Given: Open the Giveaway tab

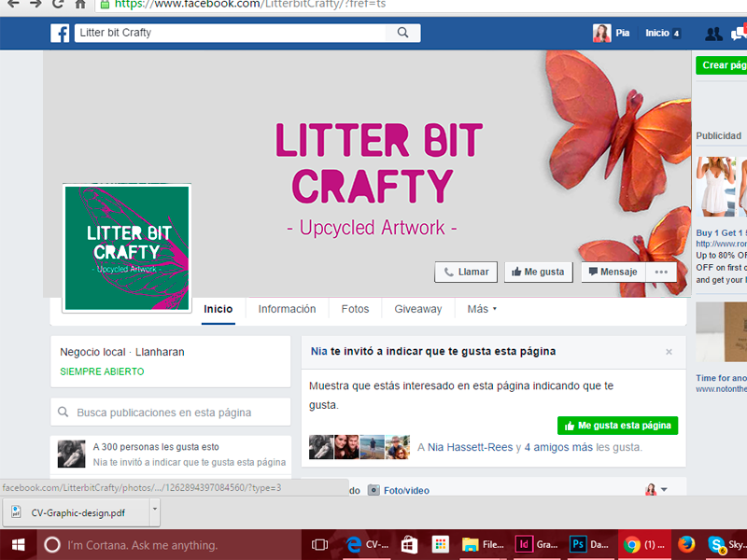Looking at the screenshot, I should point(417,309).
